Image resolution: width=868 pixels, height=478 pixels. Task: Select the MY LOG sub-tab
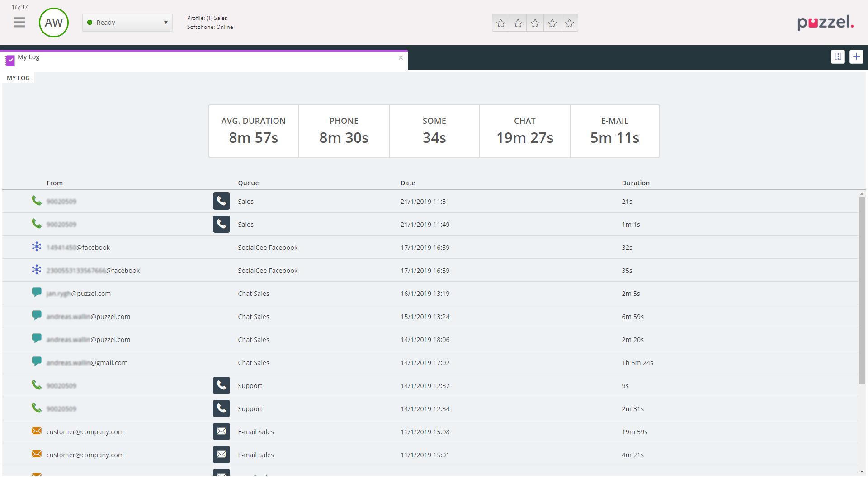[x=19, y=78]
